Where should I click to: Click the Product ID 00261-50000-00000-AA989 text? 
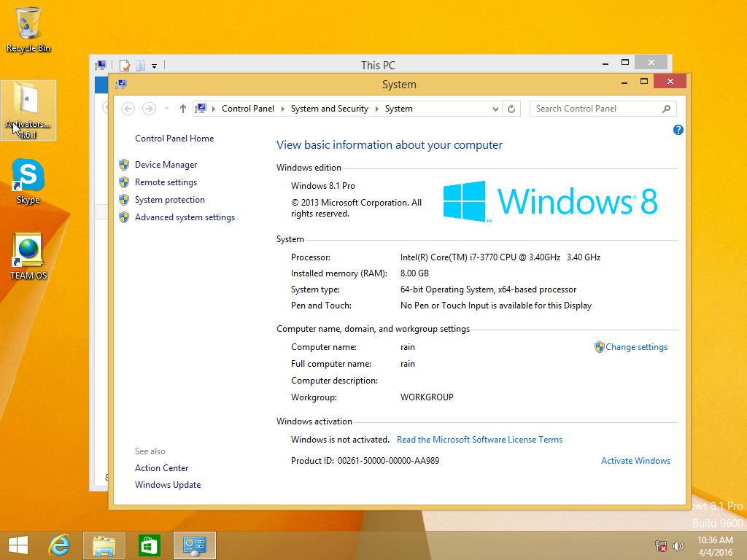point(365,461)
